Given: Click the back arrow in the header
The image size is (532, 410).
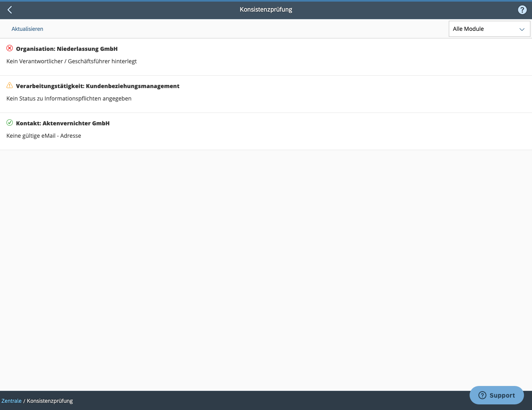Looking at the screenshot, I should 10,10.
